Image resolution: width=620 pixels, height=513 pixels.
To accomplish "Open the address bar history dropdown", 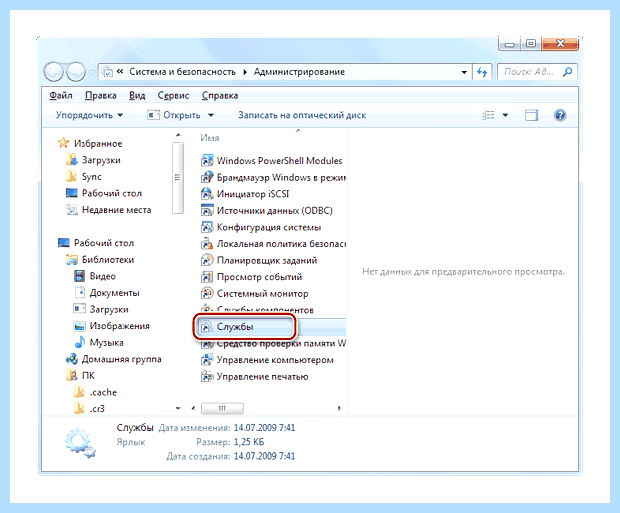I will (x=464, y=72).
